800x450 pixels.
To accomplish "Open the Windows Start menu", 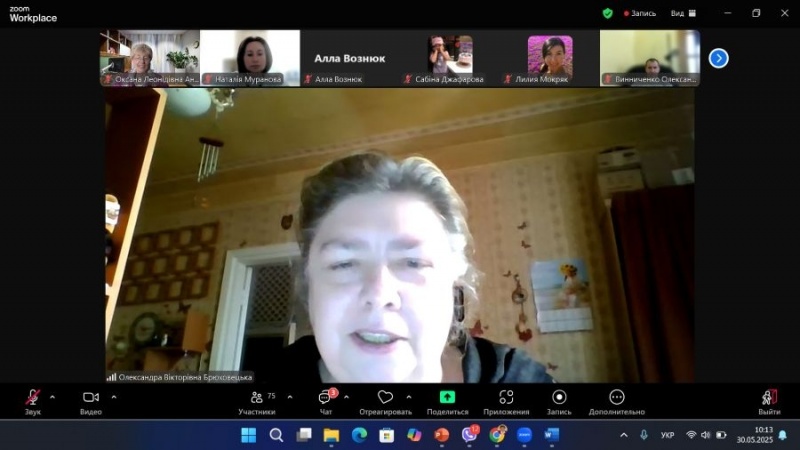I will pos(248,435).
